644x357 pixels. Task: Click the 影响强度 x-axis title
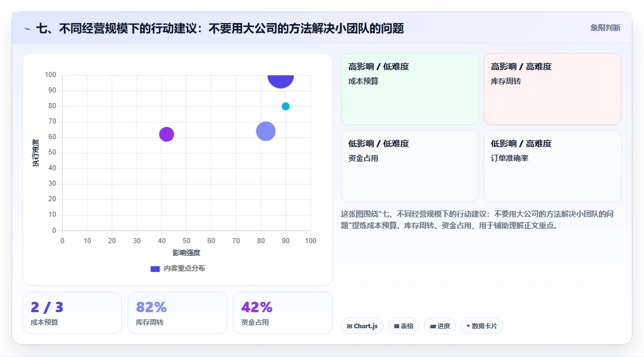pos(186,252)
